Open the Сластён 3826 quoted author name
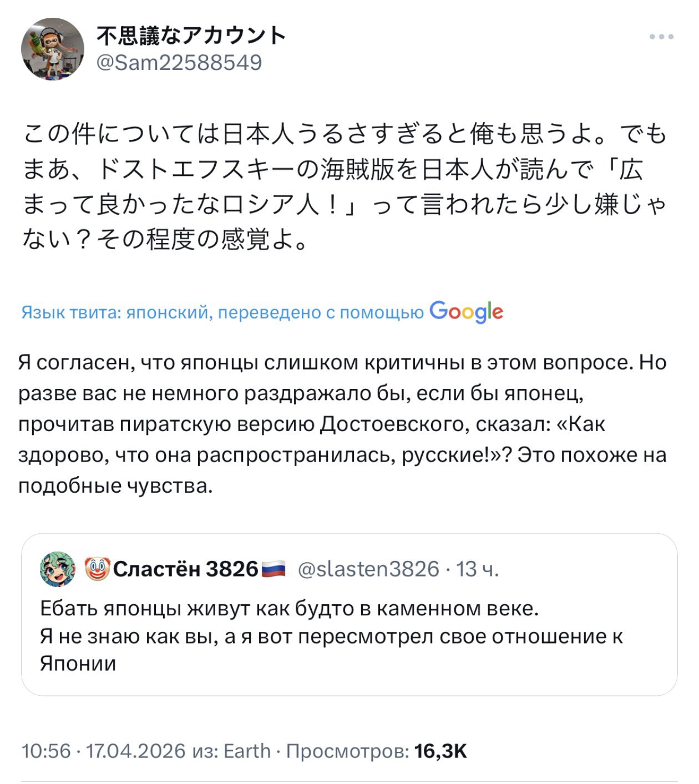The height and width of the screenshot is (784, 699). [x=186, y=569]
